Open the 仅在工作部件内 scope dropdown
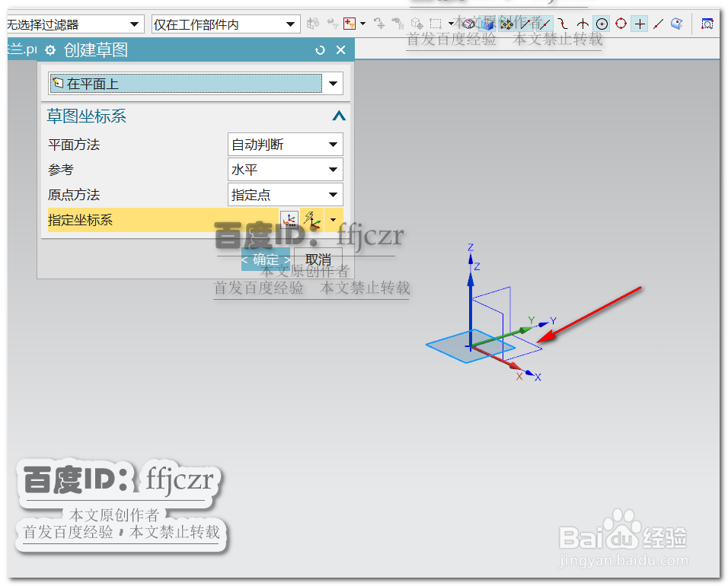This screenshot has height=586, width=728. [x=225, y=24]
